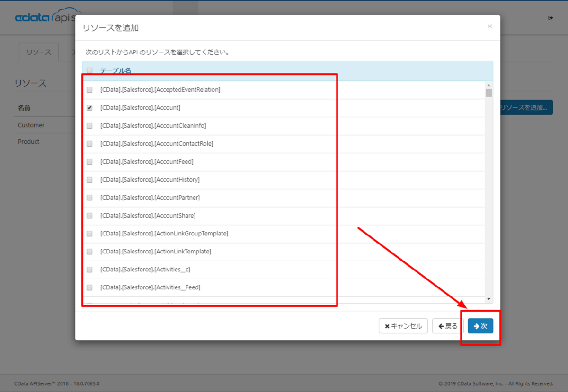Viewport: 568px width, 392px height.
Task: Check the Activities__c checkbox
Action: 89,270
